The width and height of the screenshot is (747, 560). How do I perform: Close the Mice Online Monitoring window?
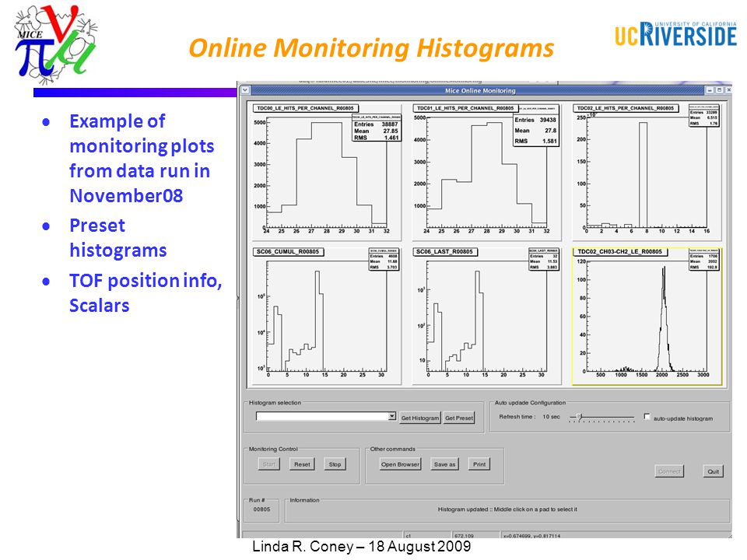click(x=728, y=90)
